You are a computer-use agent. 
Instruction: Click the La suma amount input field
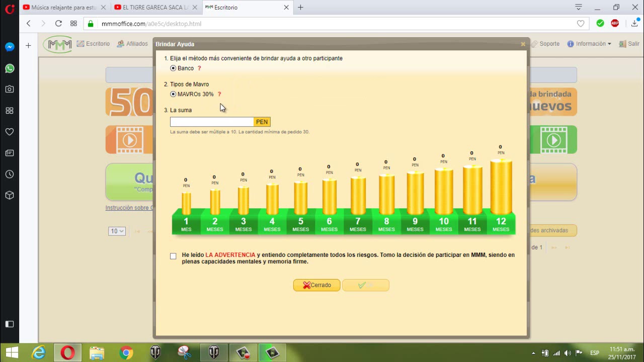(x=212, y=122)
